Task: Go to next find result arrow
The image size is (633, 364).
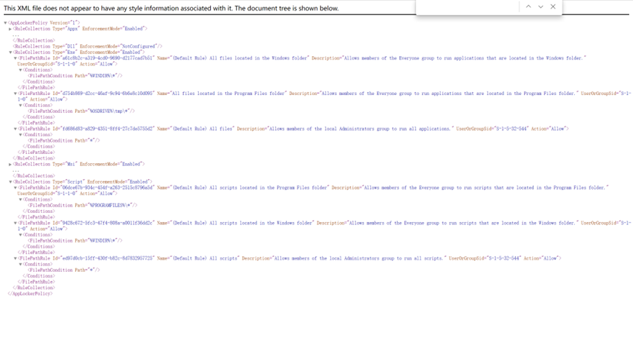Action: [540, 7]
